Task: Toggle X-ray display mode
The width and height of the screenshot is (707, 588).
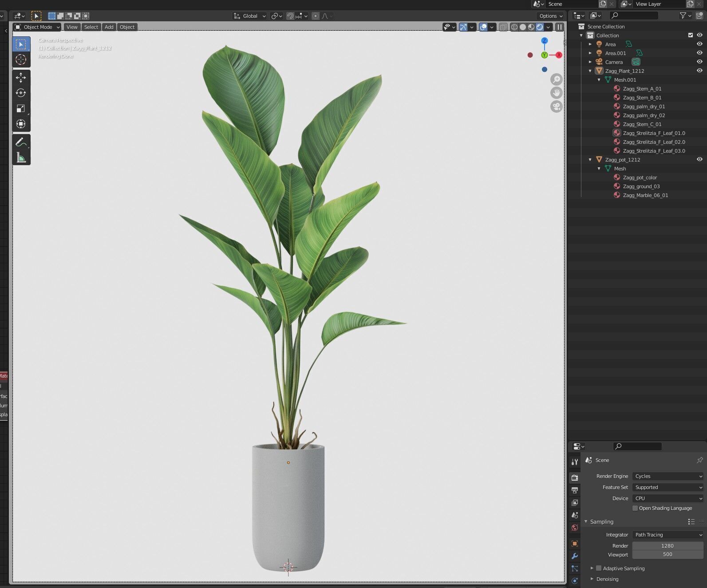Action: click(x=503, y=27)
